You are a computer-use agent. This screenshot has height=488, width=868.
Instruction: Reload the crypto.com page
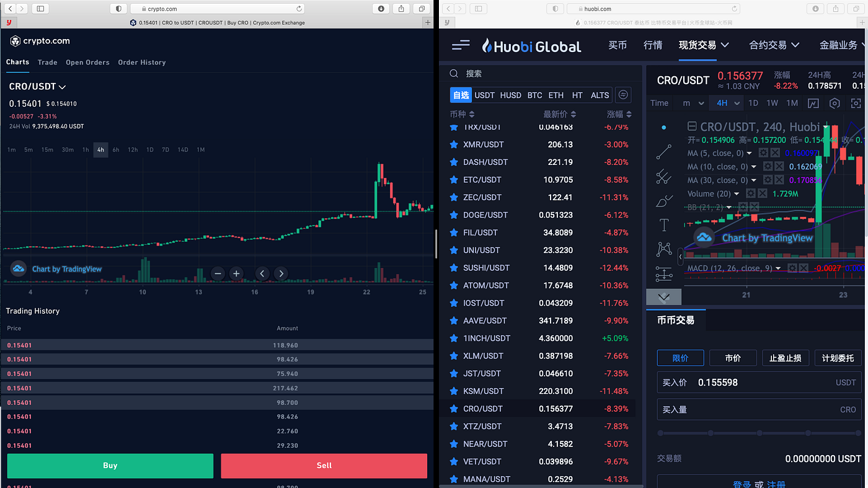click(299, 9)
